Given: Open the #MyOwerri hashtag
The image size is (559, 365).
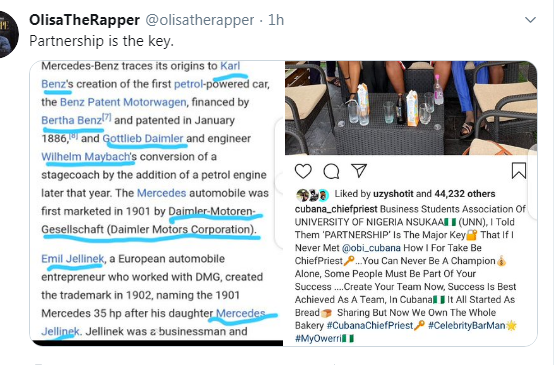Looking at the screenshot, I should click(x=318, y=338).
